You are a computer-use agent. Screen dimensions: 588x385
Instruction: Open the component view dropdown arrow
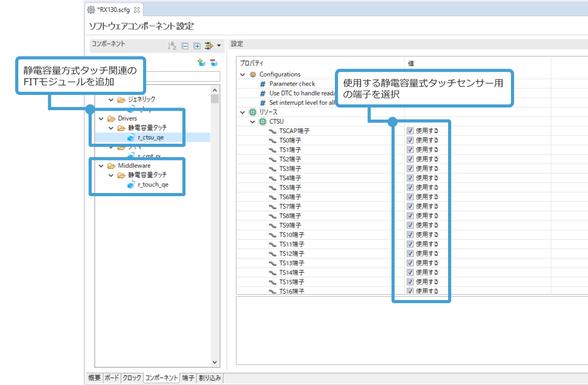coord(219,46)
